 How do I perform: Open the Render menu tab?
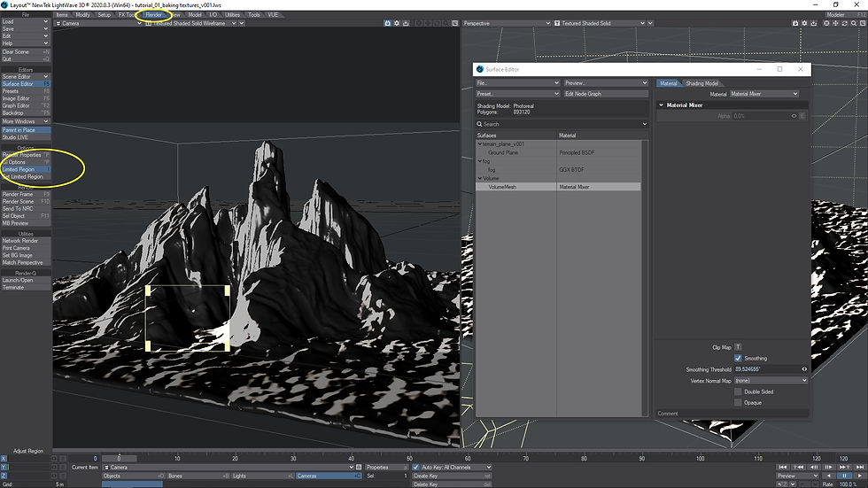pos(154,15)
